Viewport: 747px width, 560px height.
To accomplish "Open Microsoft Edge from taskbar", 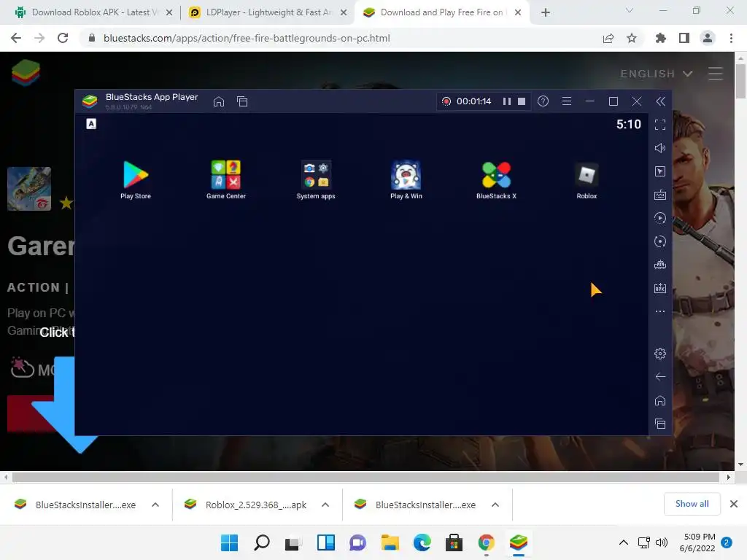I will (422, 542).
